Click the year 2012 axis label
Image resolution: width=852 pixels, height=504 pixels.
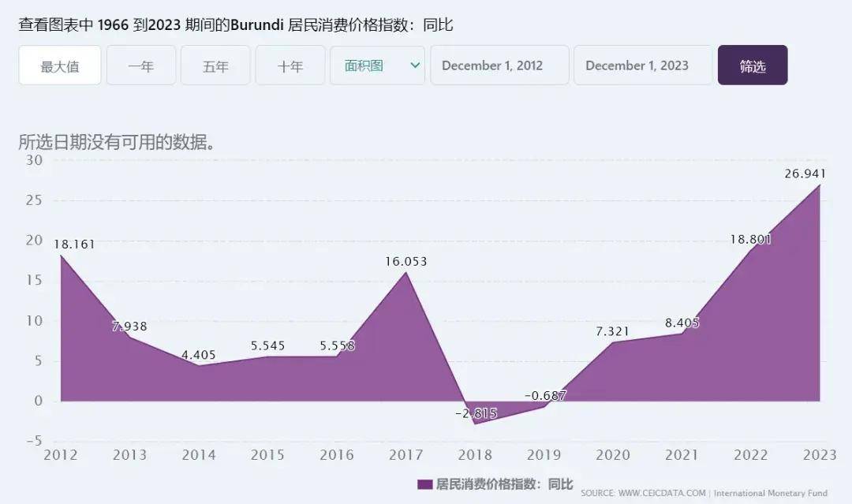[x=62, y=455]
